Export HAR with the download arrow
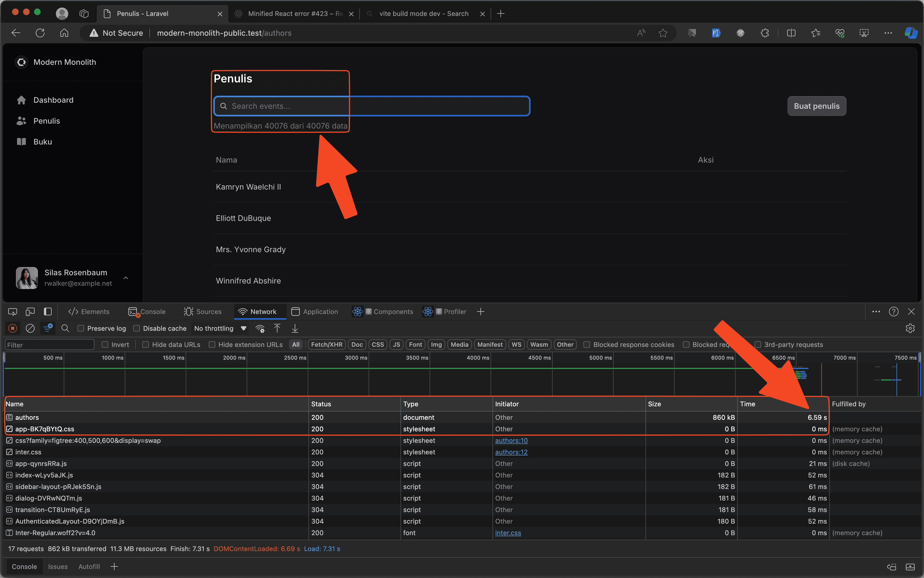The height and width of the screenshot is (578, 924). [295, 328]
